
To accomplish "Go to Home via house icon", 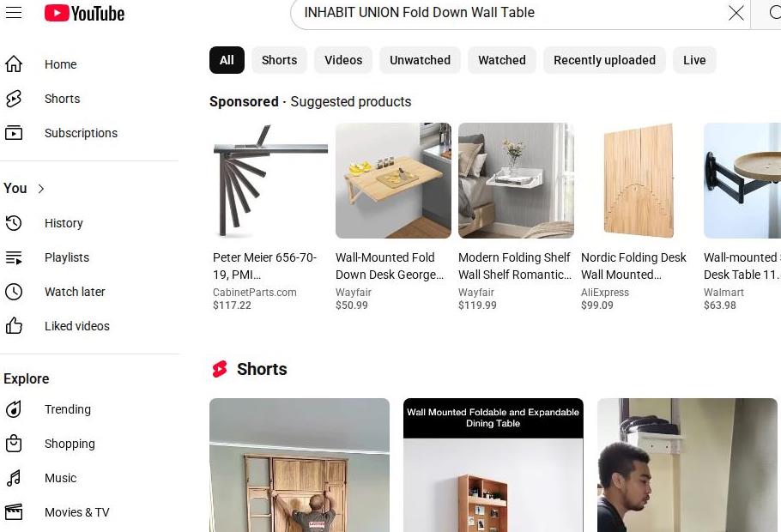I will 14,64.
